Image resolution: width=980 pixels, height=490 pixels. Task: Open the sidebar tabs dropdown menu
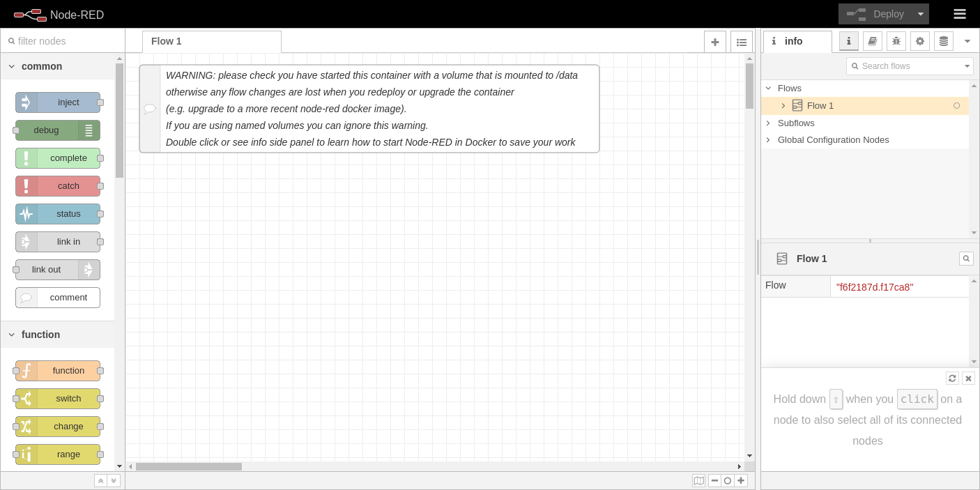coord(967,41)
